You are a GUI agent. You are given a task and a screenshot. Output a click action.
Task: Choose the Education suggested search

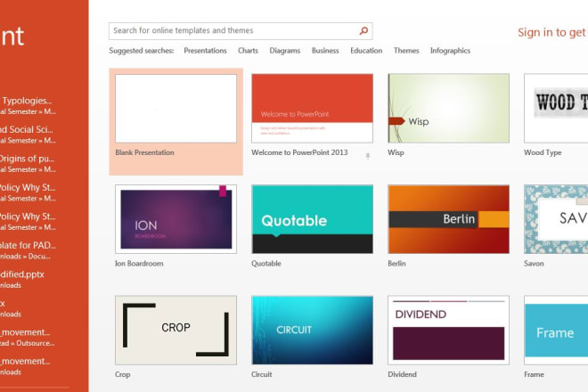(366, 51)
